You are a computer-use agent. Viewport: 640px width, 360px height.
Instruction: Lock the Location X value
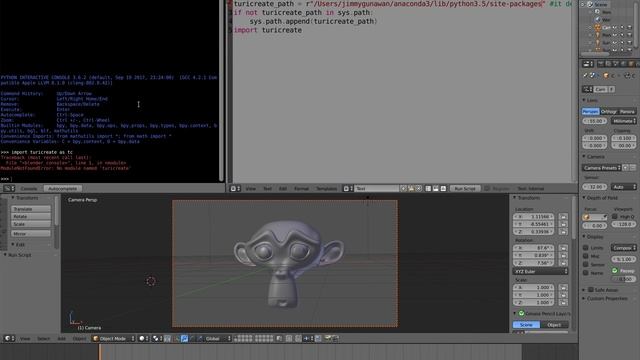(563, 217)
